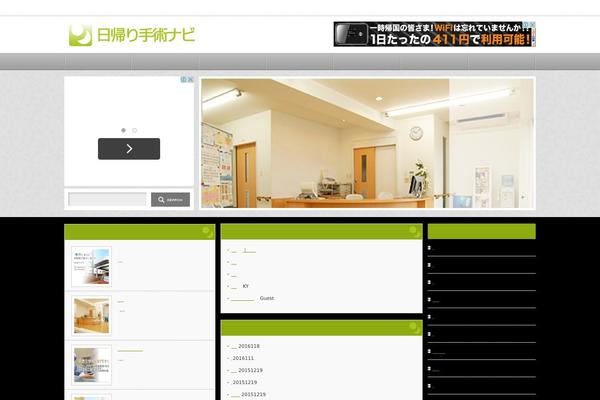Select the second hollow carousel dot
600x400 pixels.
click(x=135, y=130)
